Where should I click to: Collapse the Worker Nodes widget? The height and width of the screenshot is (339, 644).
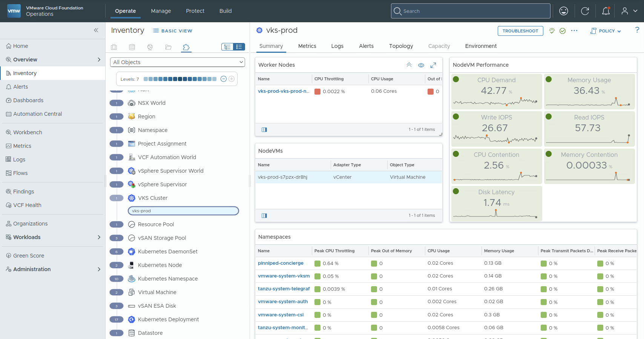(x=409, y=65)
